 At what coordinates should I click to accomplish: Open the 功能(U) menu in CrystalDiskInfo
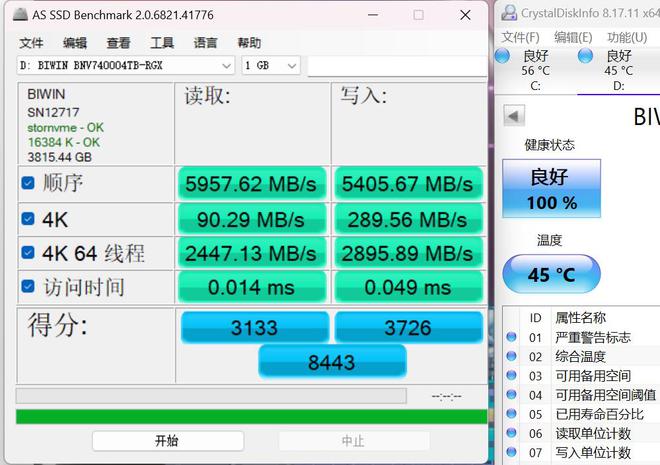(626, 37)
